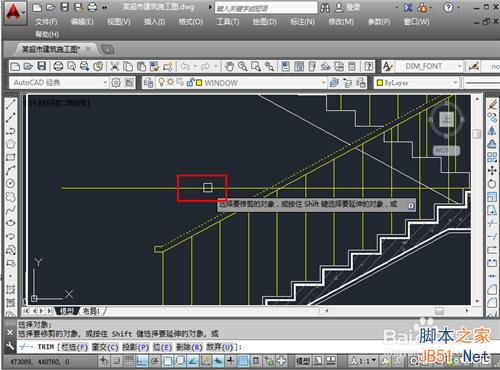Click the Array modify tool
500x370 pixels.
492,157
